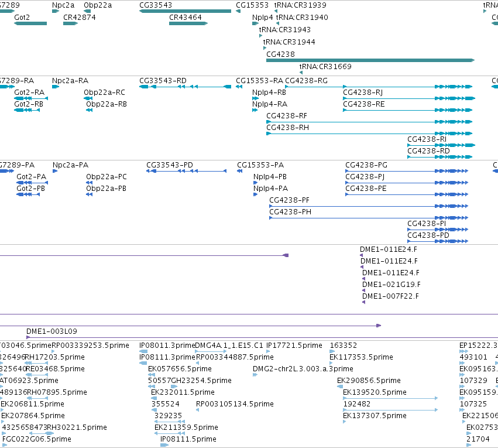This screenshot has width=498, height=448.
Task: Click the IP17721.5prime EST label
Action: 294,346
